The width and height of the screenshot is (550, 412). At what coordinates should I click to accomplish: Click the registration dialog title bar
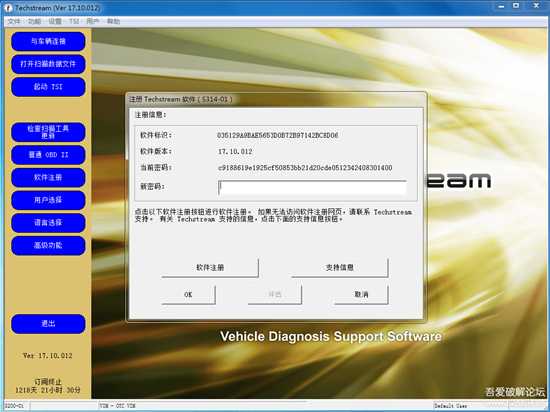pyautogui.click(x=276, y=99)
